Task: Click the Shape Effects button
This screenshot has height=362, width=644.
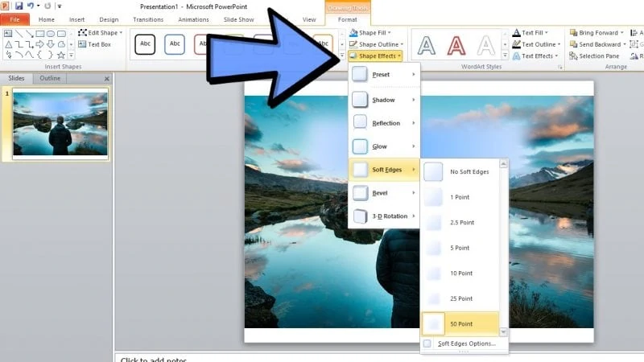Action: click(375, 56)
